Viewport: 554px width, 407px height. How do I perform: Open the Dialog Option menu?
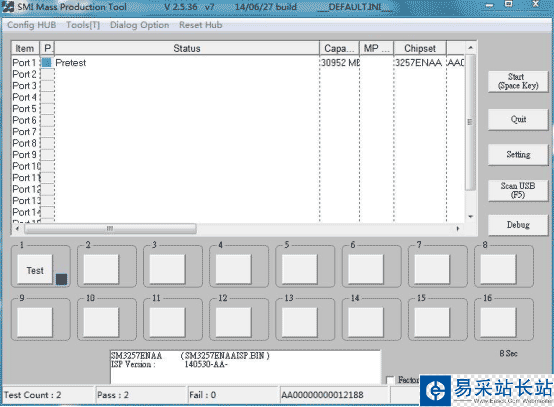pyautogui.click(x=140, y=25)
